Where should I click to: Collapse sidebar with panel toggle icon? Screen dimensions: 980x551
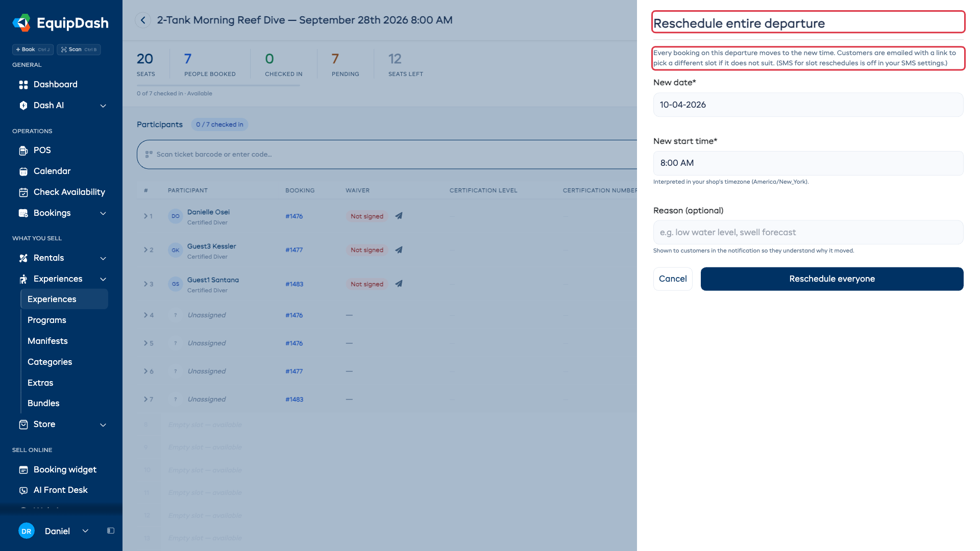point(111,531)
